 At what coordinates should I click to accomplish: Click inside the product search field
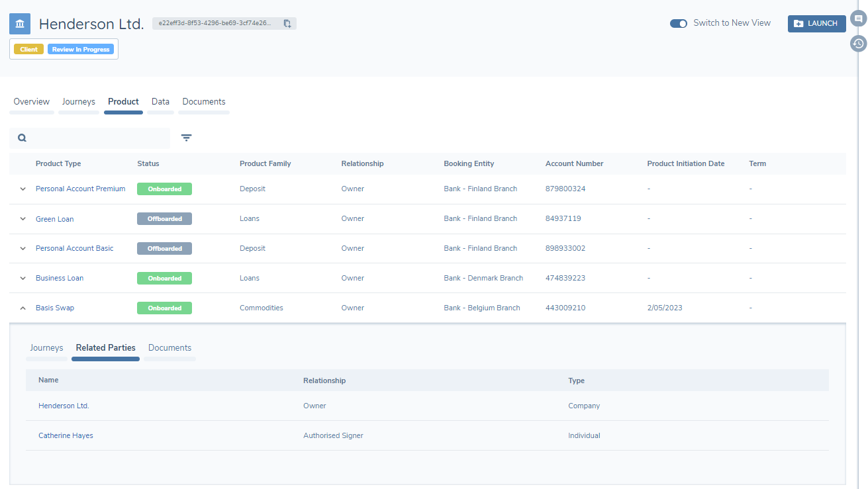tap(93, 138)
